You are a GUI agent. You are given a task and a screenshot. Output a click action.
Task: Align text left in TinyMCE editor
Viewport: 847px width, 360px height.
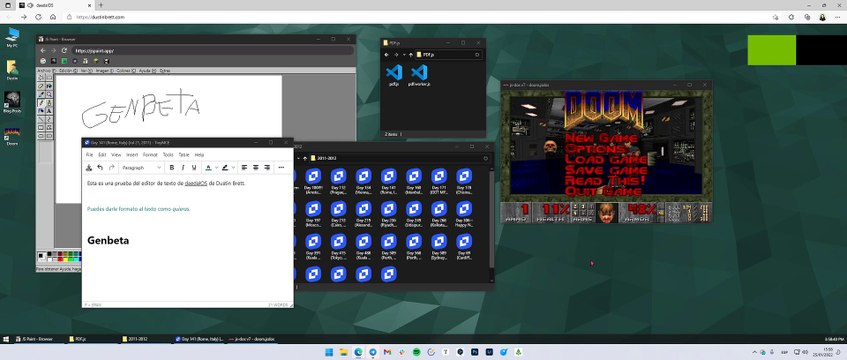click(244, 168)
